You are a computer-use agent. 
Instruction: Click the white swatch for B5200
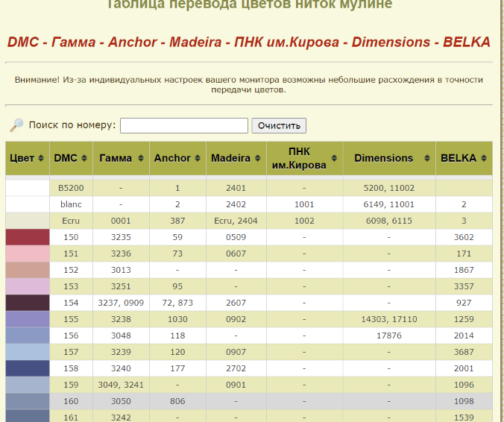pos(28,188)
